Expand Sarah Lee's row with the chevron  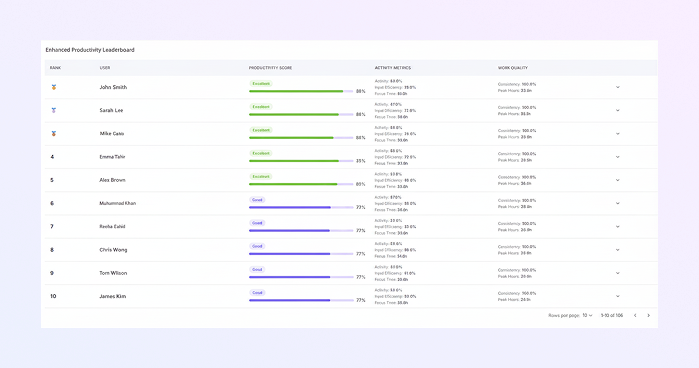point(618,111)
